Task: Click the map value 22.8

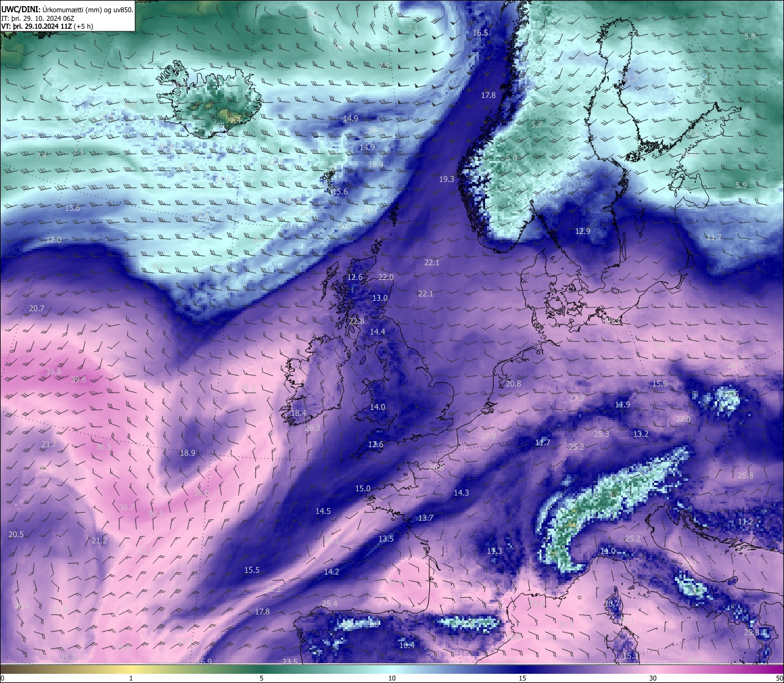Action: click(x=356, y=322)
